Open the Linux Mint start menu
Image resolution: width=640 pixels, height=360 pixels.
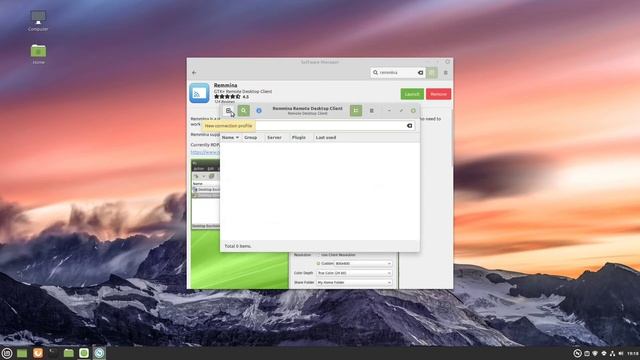click(7, 353)
